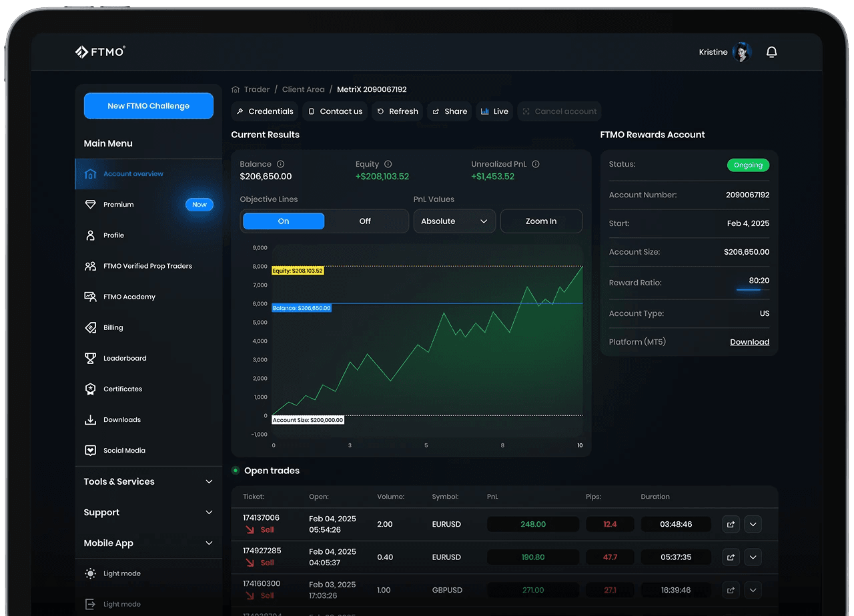Download the MT5 platform
Image resolution: width=854 pixels, height=616 pixels.
[749, 342]
